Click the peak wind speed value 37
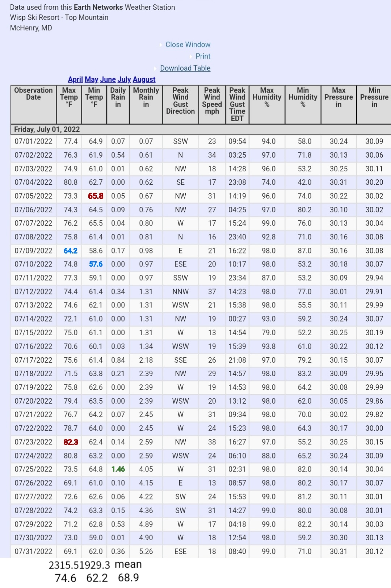This screenshot has height=588, width=391. [x=212, y=291]
